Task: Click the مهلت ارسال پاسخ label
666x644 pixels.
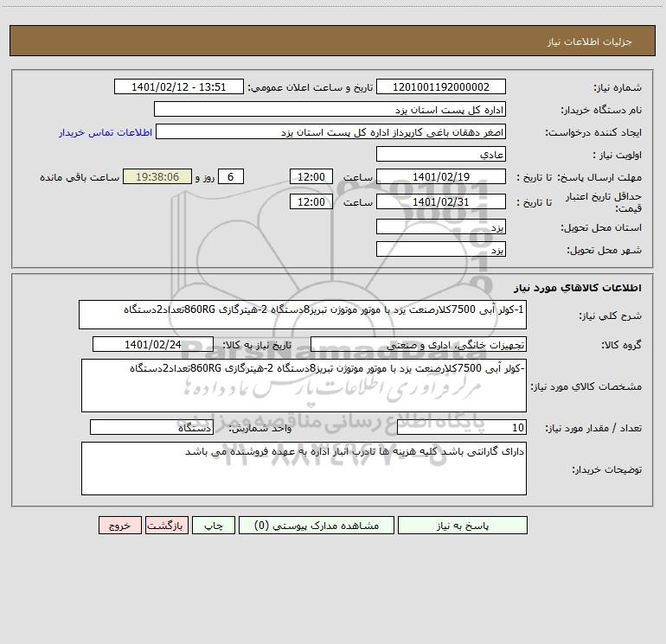Action: click(x=599, y=177)
